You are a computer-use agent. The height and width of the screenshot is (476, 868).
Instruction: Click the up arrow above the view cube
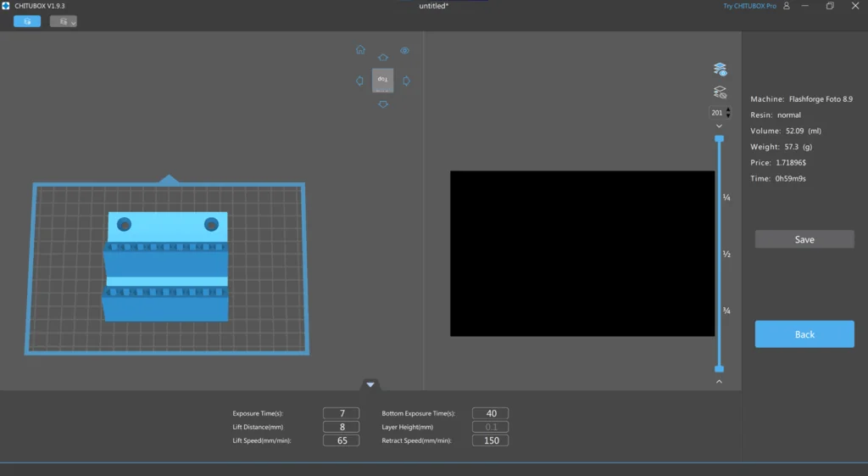click(382, 58)
